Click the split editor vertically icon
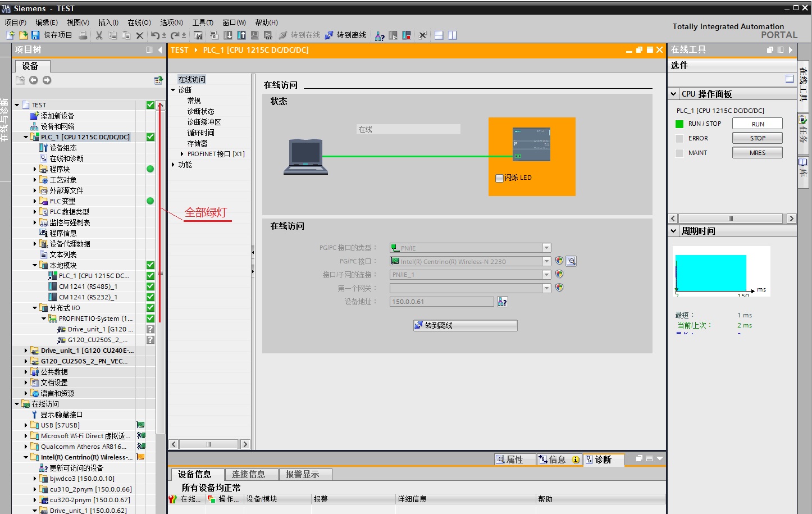Viewport: 812px width, 514px height. click(453, 35)
